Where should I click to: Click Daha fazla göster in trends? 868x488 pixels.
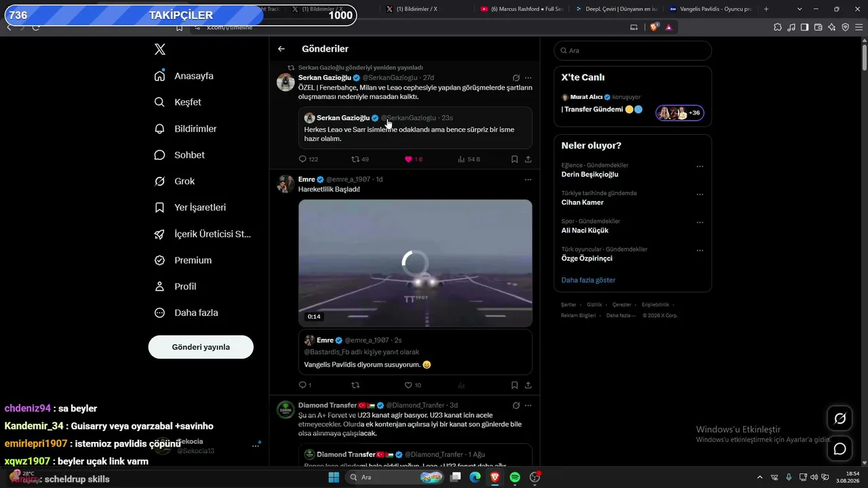(589, 280)
